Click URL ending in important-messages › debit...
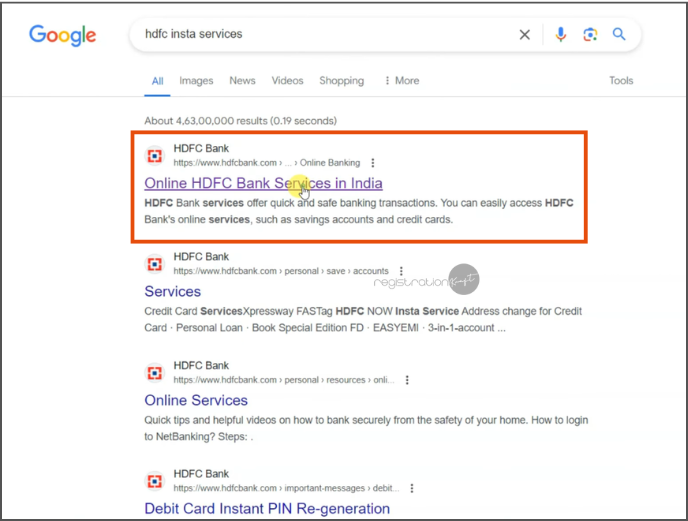Screen dimensions: 688x521 click(x=286, y=489)
